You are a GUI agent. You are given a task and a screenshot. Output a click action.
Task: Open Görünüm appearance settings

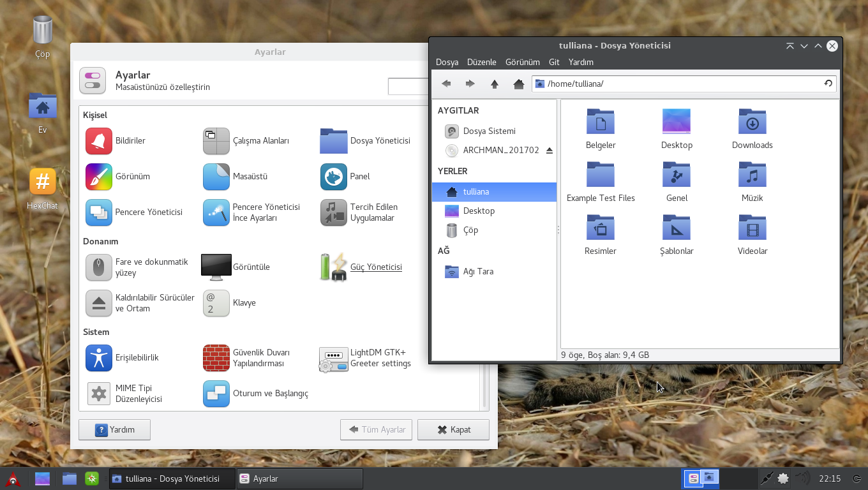(118, 177)
